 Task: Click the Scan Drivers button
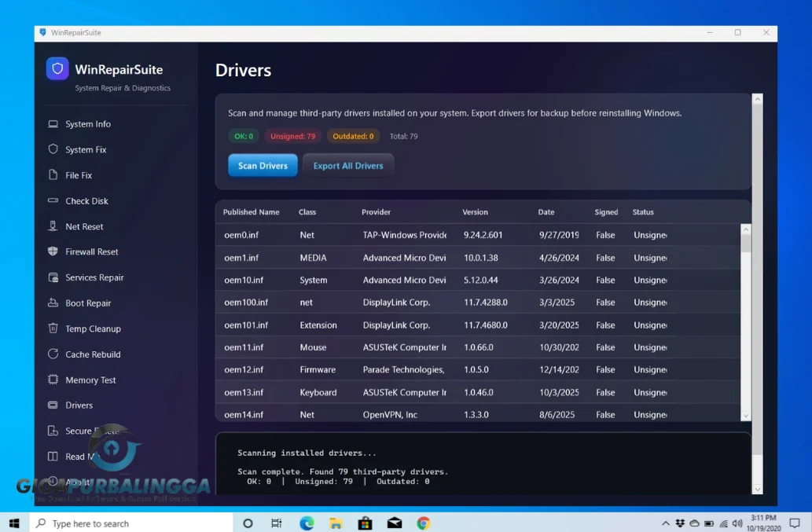tap(263, 166)
